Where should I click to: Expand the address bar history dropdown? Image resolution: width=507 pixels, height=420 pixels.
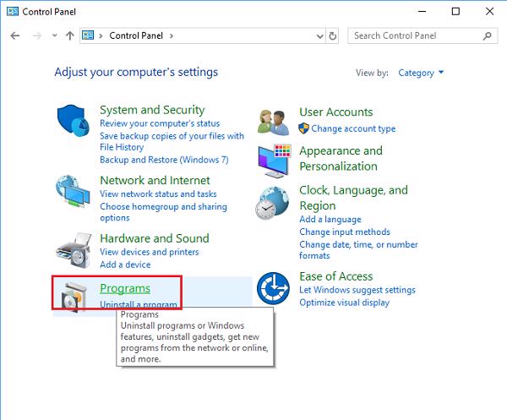pos(319,36)
